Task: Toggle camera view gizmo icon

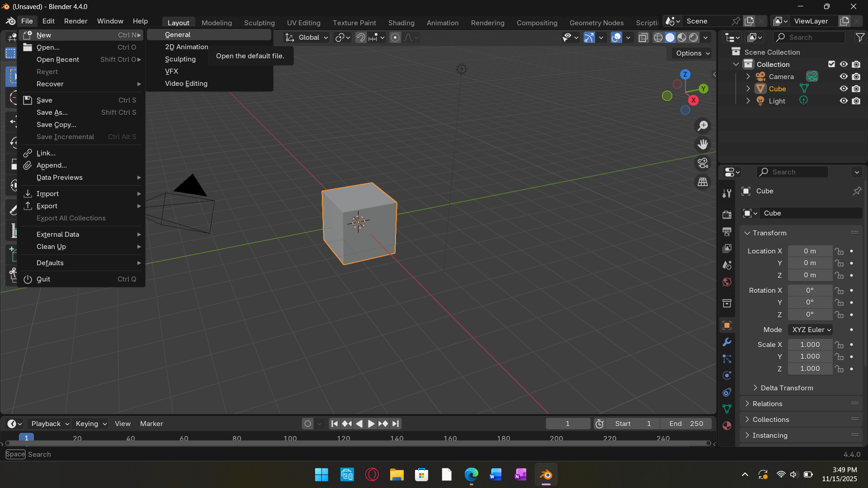Action: (x=703, y=163)
